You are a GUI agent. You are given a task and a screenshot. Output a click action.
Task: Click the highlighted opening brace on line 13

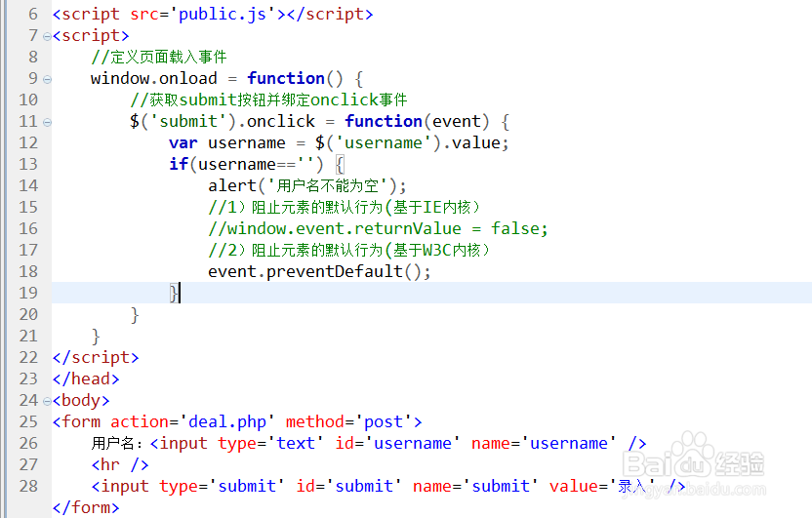coord(340,165)
